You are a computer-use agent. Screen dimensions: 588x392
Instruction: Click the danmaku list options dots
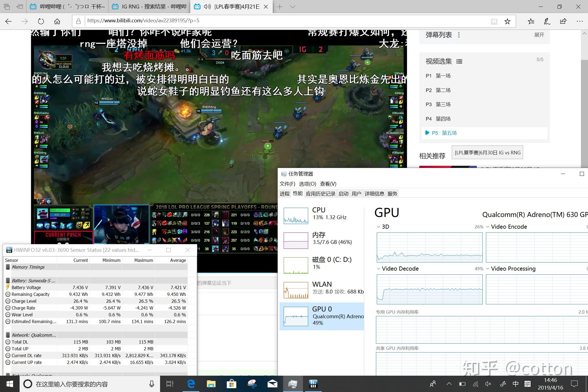[459, 35]
